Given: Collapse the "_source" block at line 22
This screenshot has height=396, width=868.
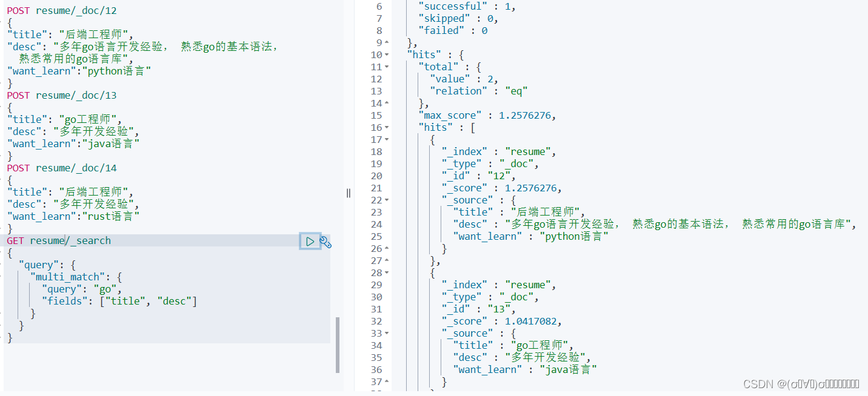Looking at the screenshot, I should [x=388, y=200].
